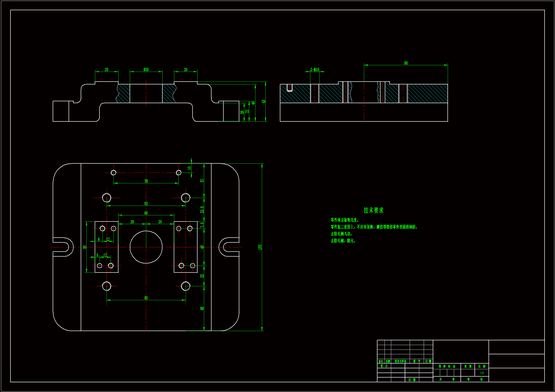Click the Ø35 diameter dimension text

(x=146, y=69)
